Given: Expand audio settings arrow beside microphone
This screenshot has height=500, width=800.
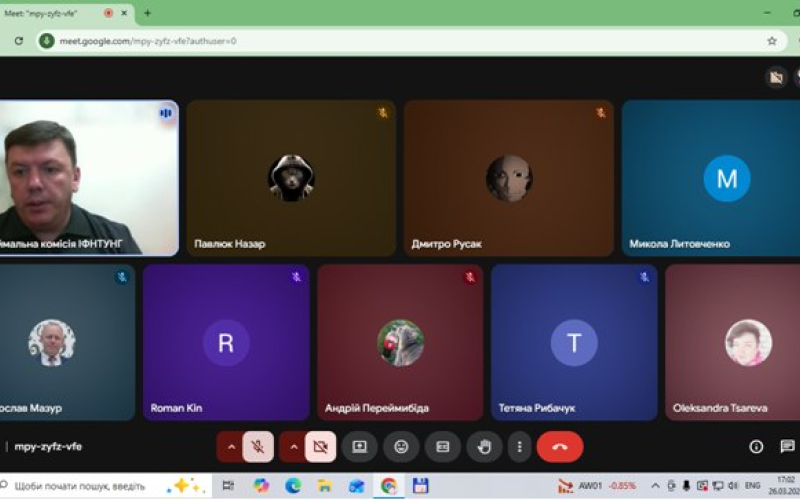Looking at the screenshot, I should 231,447.
